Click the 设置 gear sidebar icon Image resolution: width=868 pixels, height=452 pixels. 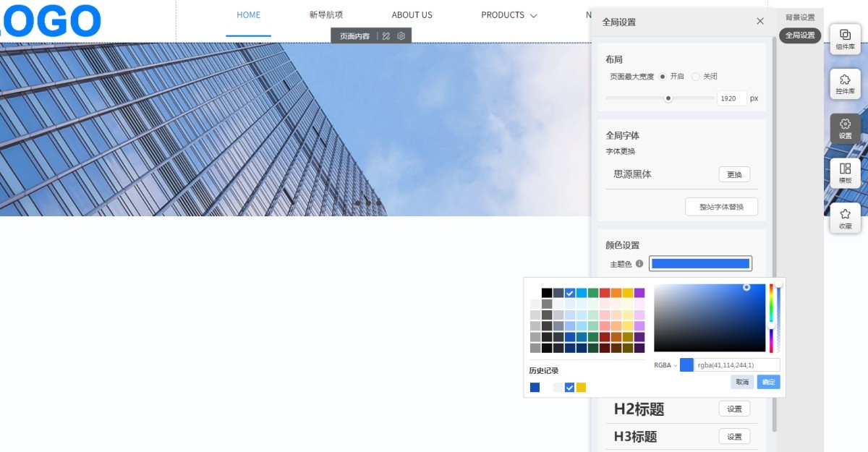pos(845,128)
